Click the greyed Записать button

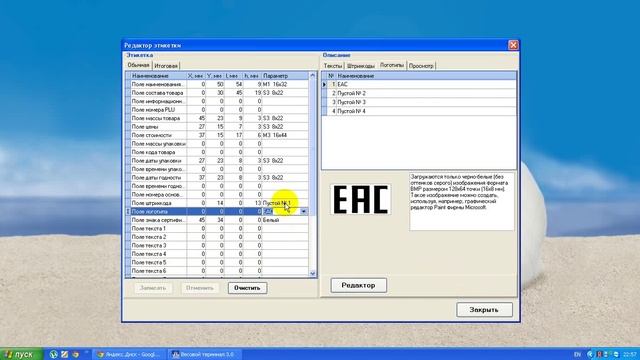153,288
